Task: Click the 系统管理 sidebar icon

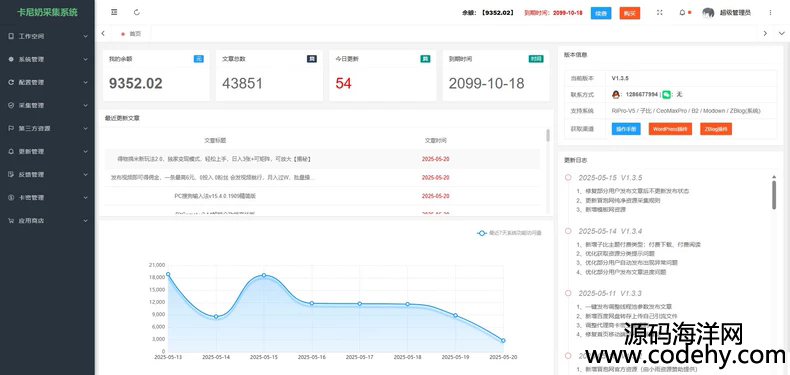Action: 11,59
